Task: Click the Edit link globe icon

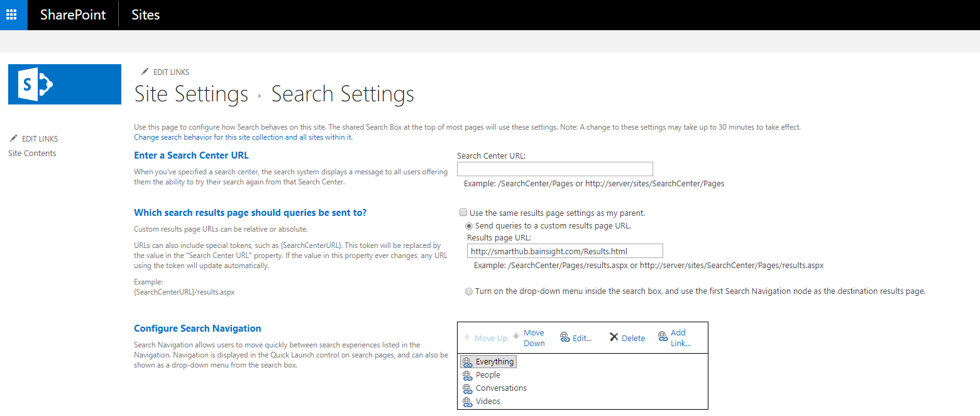Action: (564, 337)
